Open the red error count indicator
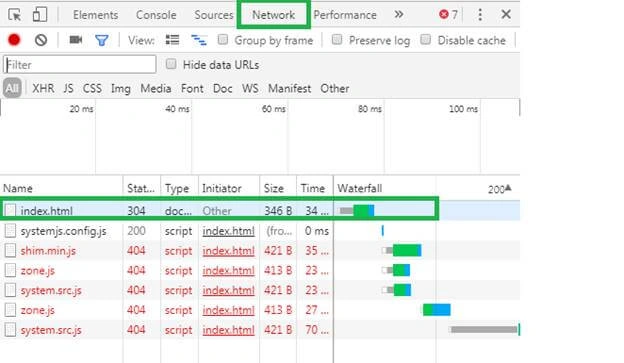 pyautogui.click(x=448, y=15)
